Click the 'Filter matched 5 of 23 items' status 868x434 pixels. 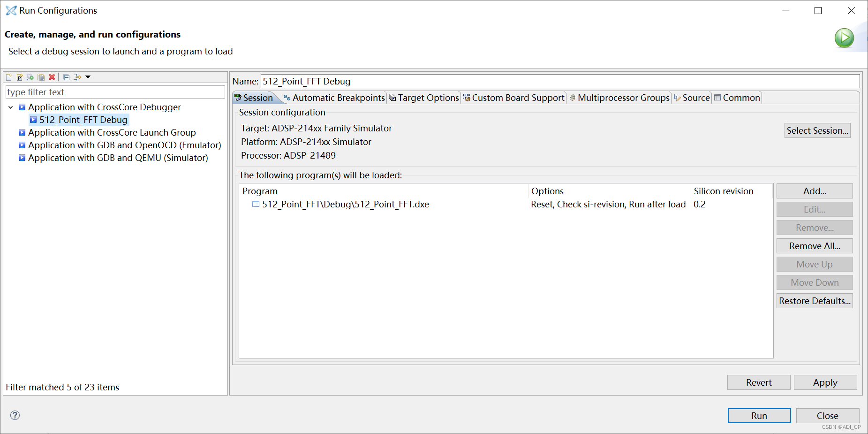(62, 387)
